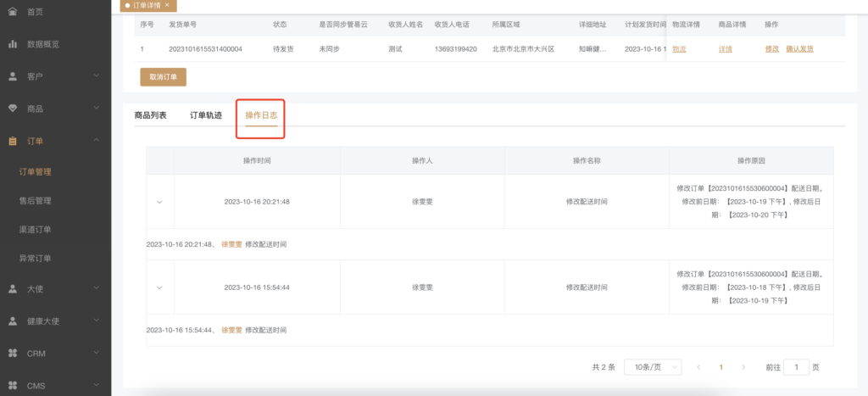Click the 确认发货 link

[x=800, y=49]
